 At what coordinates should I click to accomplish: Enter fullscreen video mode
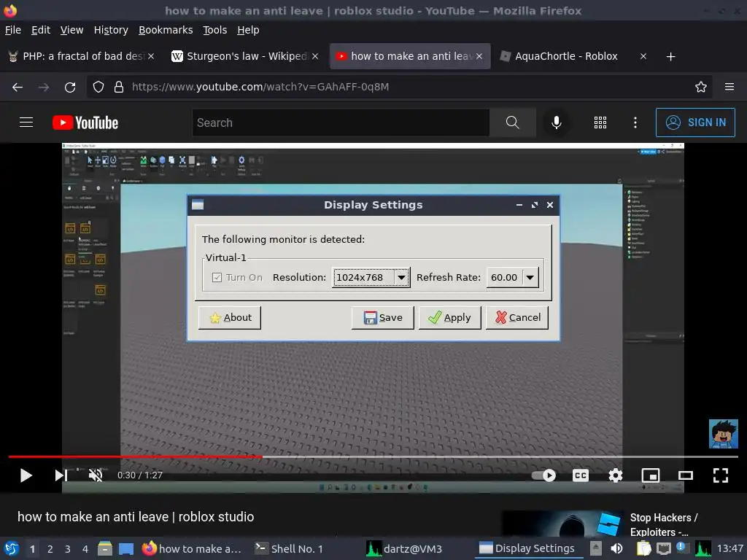click(x=720, y=475)
